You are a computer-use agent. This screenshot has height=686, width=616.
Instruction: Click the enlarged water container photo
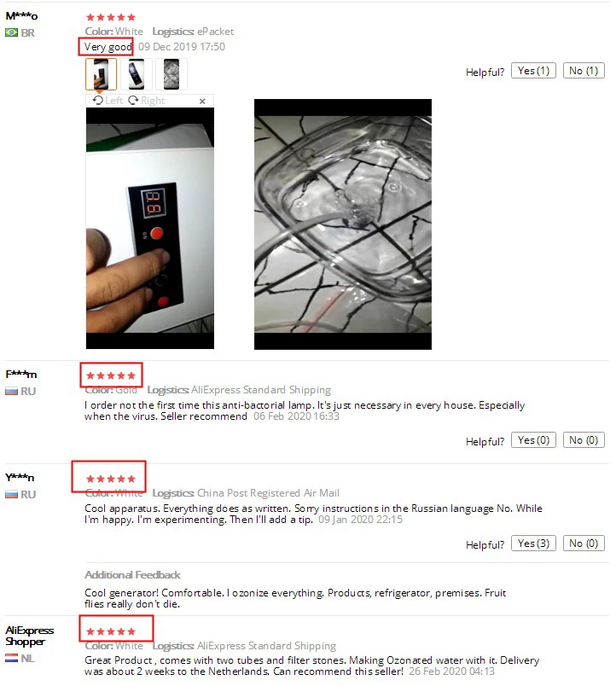[x=343, y=224]
